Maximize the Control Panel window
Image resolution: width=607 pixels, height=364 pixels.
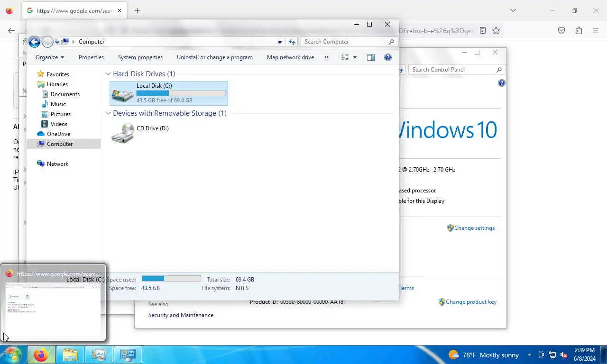tap(477, 52)
